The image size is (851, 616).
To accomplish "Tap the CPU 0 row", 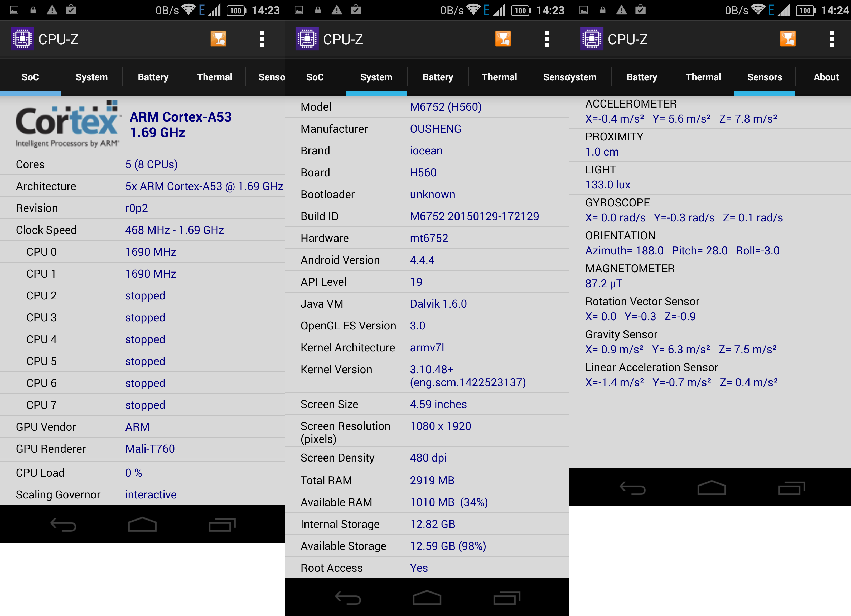I will pos(142,252).
